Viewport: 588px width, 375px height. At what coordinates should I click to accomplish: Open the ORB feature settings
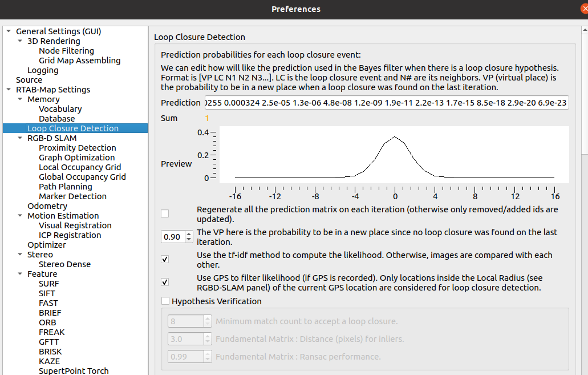pyautogui.click(x=47, y=322)
